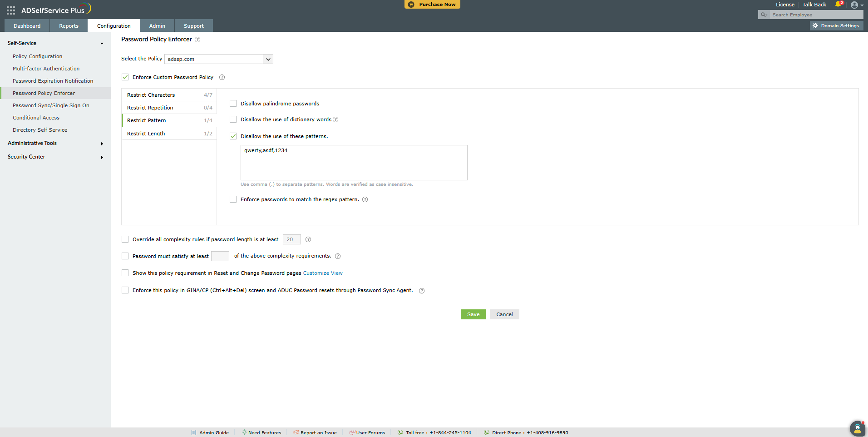The width and height of the screenshot is (868, 437).
Task: Open the Customize View link
Action: pyautogui.click(x=323, y=273)
